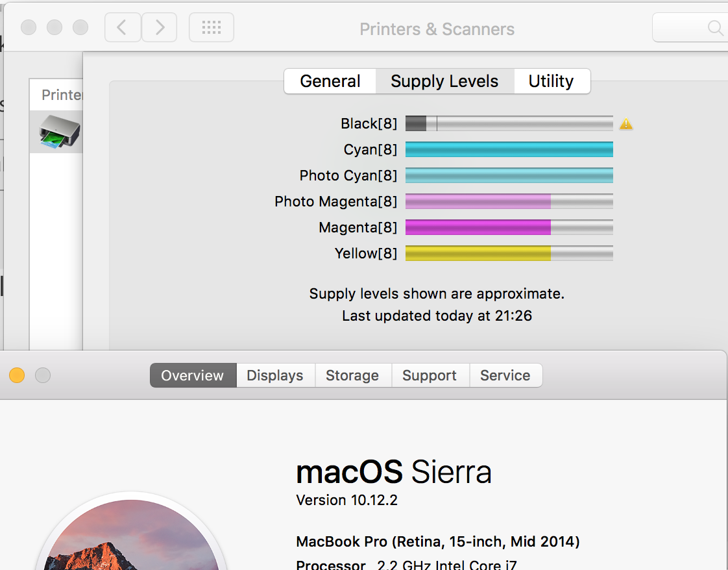Click the yellow minimize button
728x570 pixels.
coord(17,375)
